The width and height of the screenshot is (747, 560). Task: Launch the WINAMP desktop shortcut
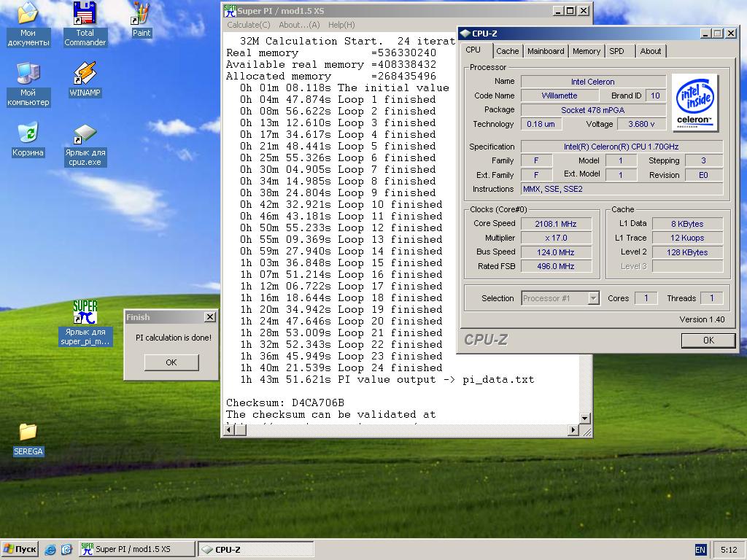coord(85,79)
